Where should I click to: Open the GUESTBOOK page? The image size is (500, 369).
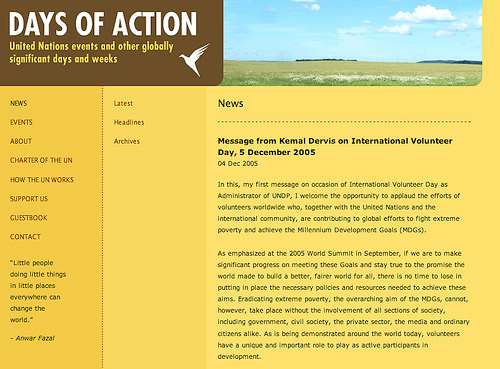pos(28,218)
